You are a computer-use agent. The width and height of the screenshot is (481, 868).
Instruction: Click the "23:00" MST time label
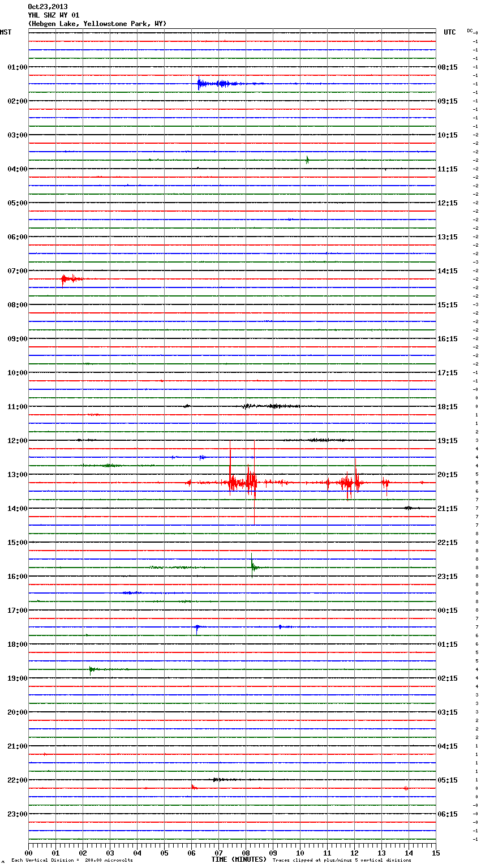click(x=18, y=814)
